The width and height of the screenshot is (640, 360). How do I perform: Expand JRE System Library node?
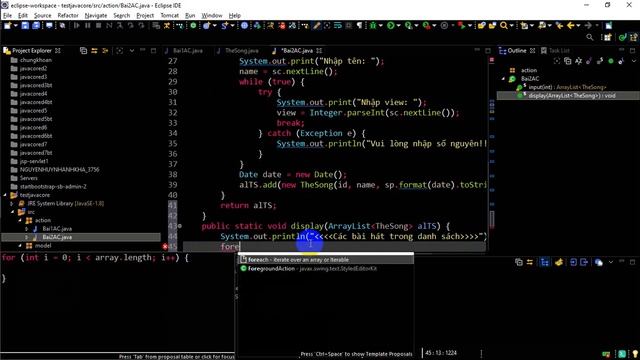coord(12,203)
